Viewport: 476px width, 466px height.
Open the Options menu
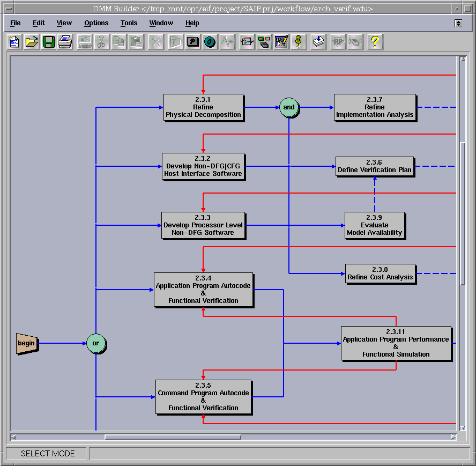pos(96,23)
